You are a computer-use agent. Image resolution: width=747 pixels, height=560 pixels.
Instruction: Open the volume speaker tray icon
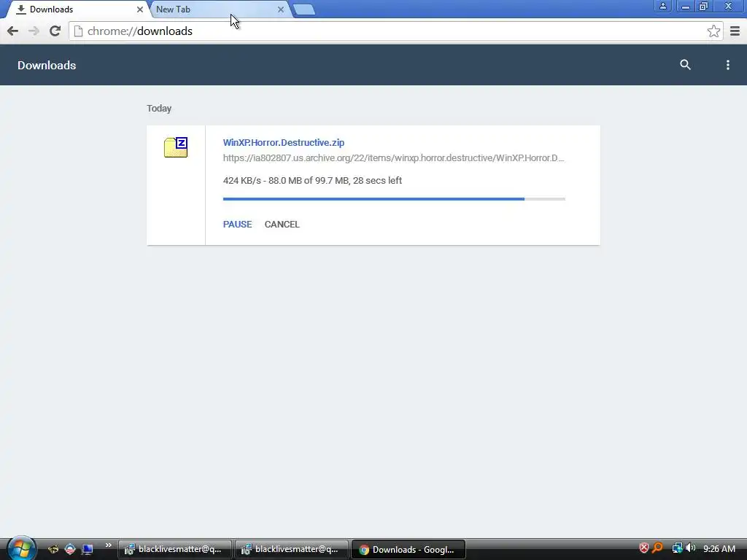(690, 548)
